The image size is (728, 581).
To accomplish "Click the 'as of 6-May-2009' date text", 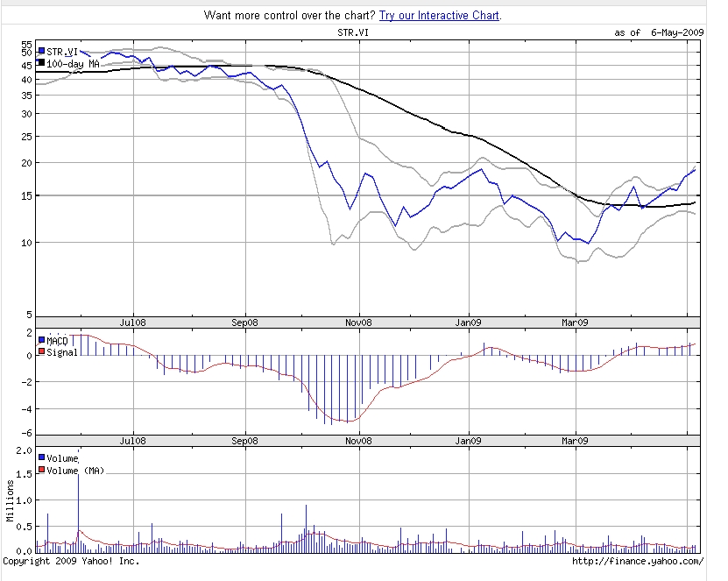I will coord(659,32).
